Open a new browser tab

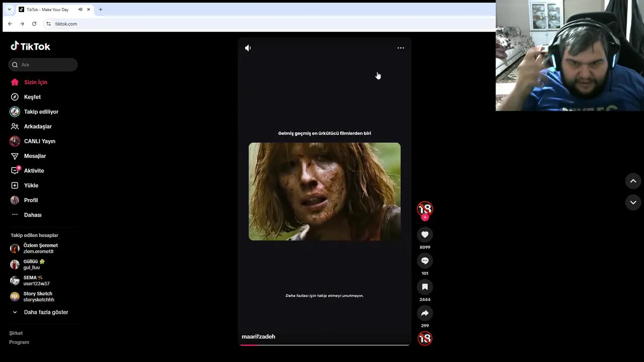pos(101,10)
